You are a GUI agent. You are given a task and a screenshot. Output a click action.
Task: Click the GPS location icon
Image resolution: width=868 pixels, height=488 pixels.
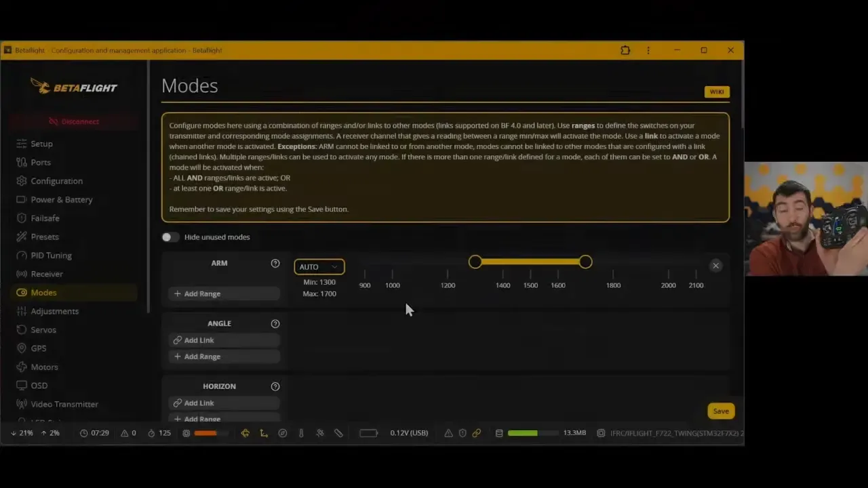21,348
